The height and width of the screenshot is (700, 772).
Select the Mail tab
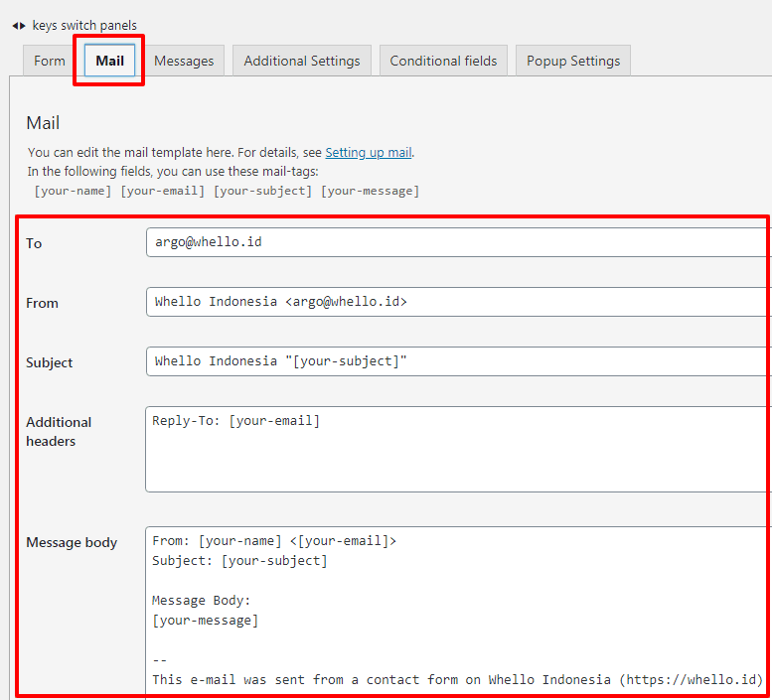coord(109,61)
